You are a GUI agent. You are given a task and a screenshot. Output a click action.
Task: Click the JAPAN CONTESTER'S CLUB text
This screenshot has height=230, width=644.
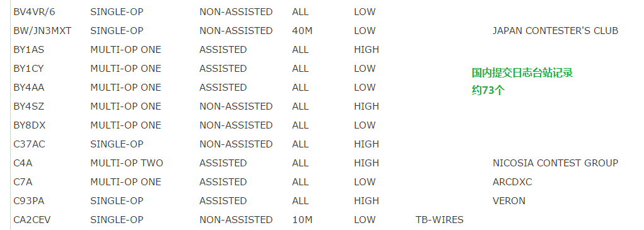(x=555, y=31)
